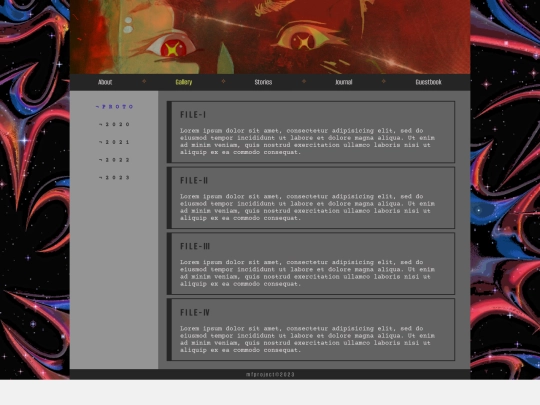The width and height of the screenshot is (540, 405).
Task: Go to the Stories navigation link
Action: pos(263,82)
